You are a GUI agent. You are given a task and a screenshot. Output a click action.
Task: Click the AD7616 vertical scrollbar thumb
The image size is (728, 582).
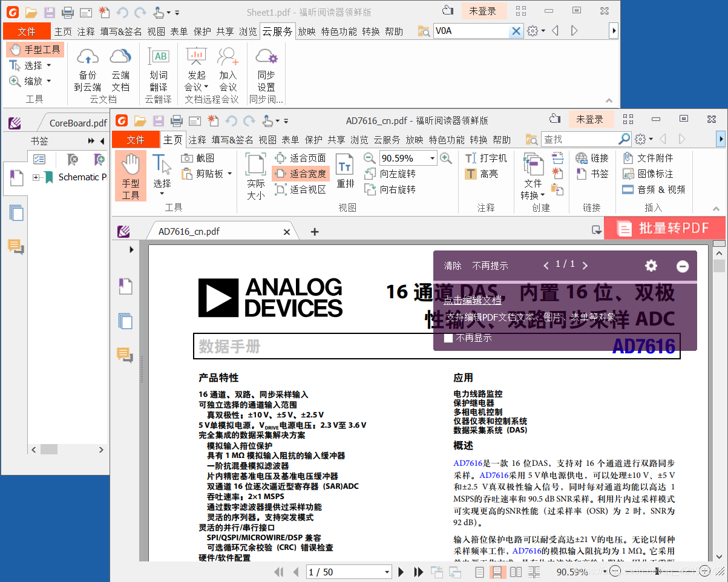click(719, 266)
